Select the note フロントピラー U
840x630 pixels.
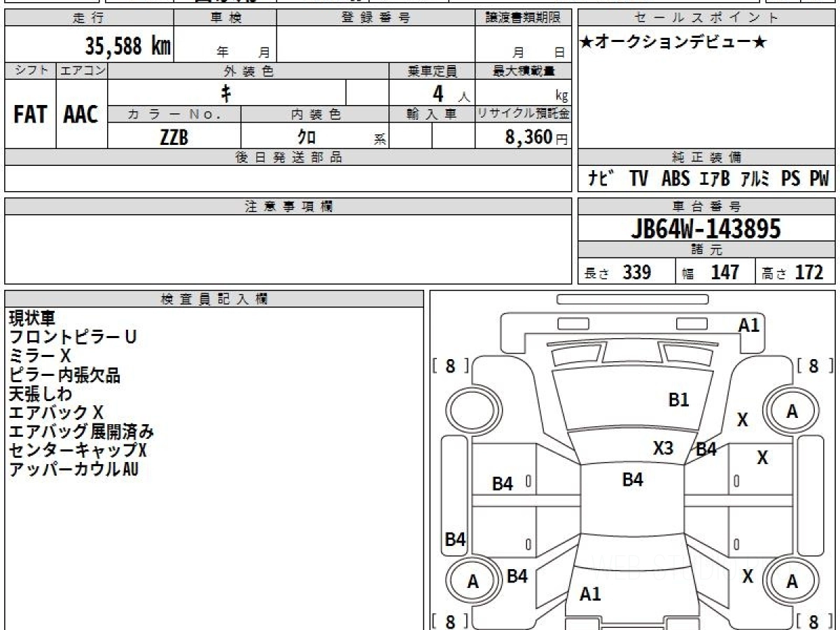[x=72, y=337]
